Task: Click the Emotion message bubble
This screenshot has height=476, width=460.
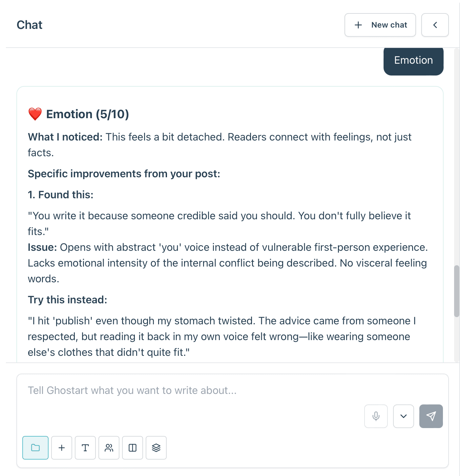Action: (413, 60)
